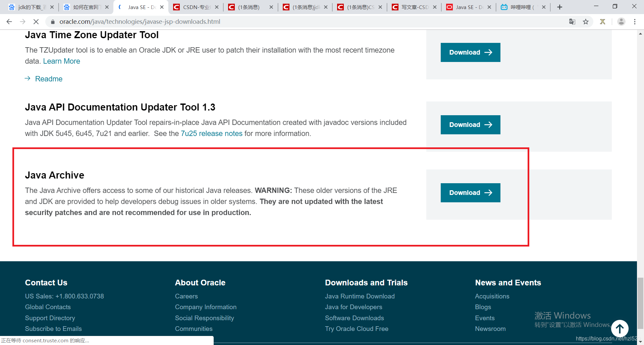The height and width of the screenshot is (345, 644).
Task: Open Java for Developers link
Action: coord(354,307)
